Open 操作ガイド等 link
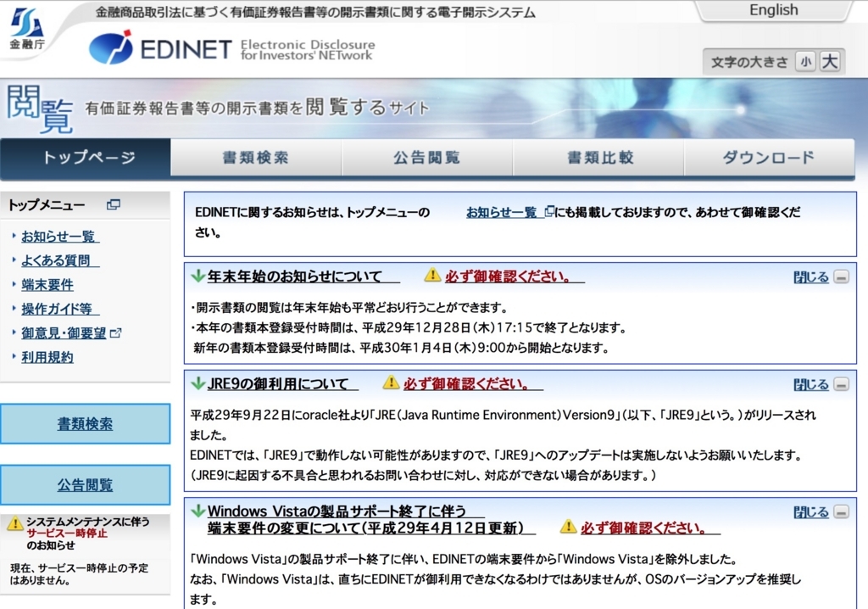868x609 pixels. (x=60, y=309)
